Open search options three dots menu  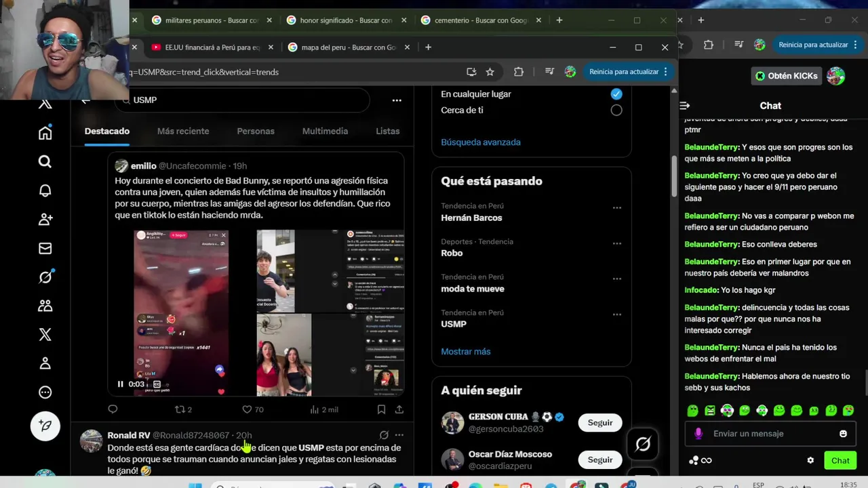click(397, 100)
